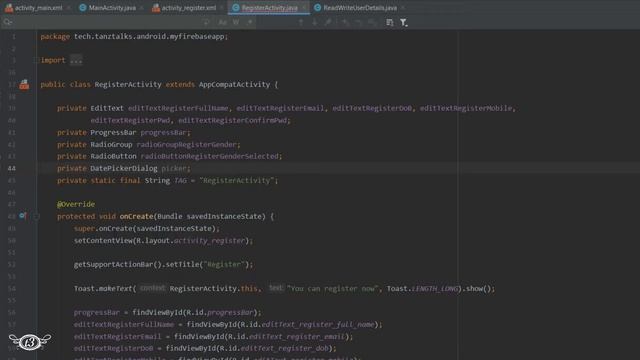The width and height of the screenshot is (640, 360).
Task: Click the editTextRegisterFullName field declaration
Action: click(x=178, y=108)
